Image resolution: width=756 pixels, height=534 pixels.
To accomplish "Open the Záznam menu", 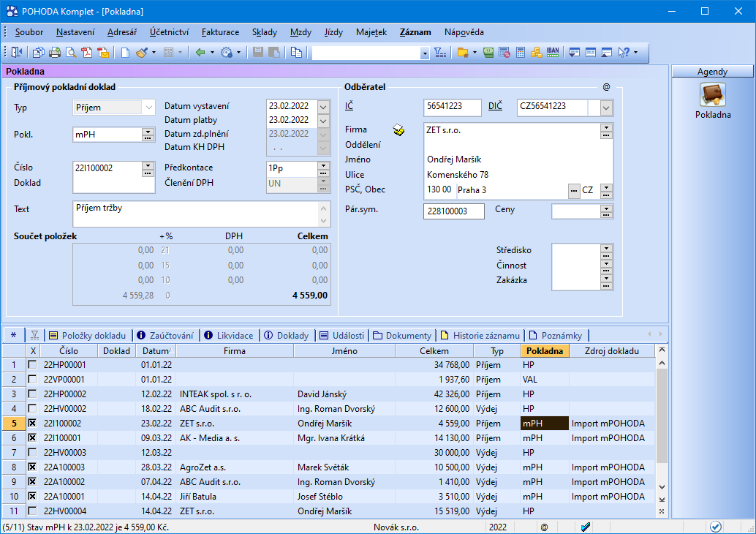I will pyautogui.click(x=415, y=32).
